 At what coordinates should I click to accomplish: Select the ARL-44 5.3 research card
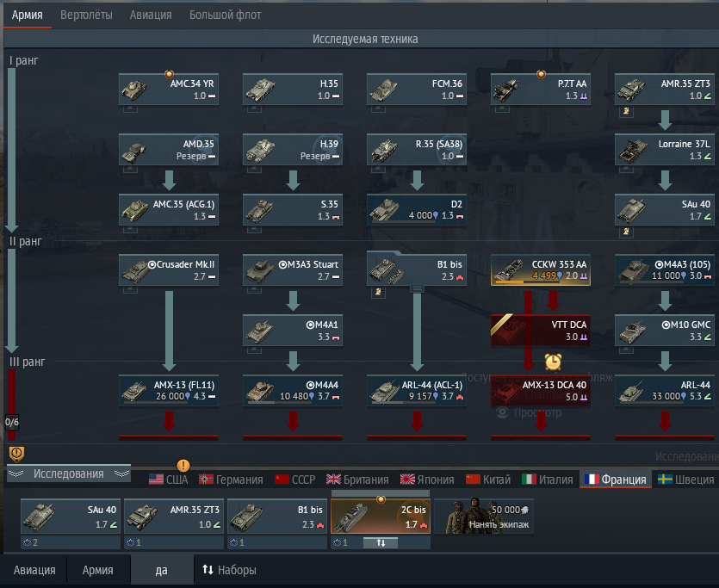tap(665, 391)
